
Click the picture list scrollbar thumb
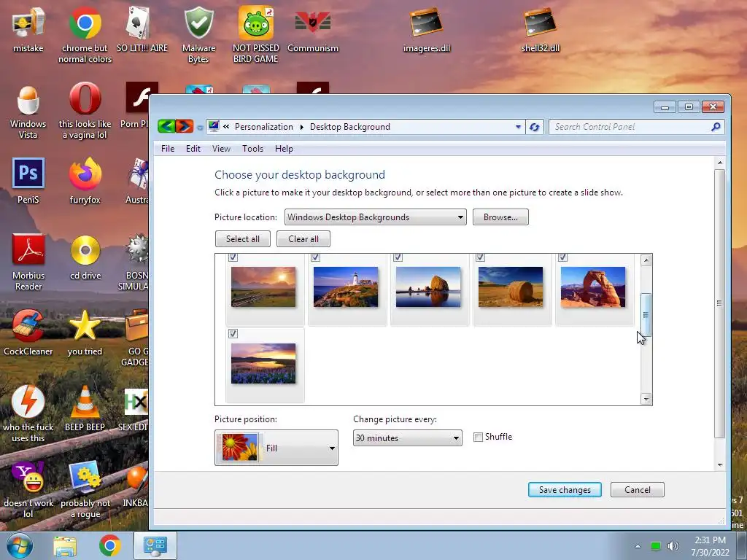pos(646,315)
